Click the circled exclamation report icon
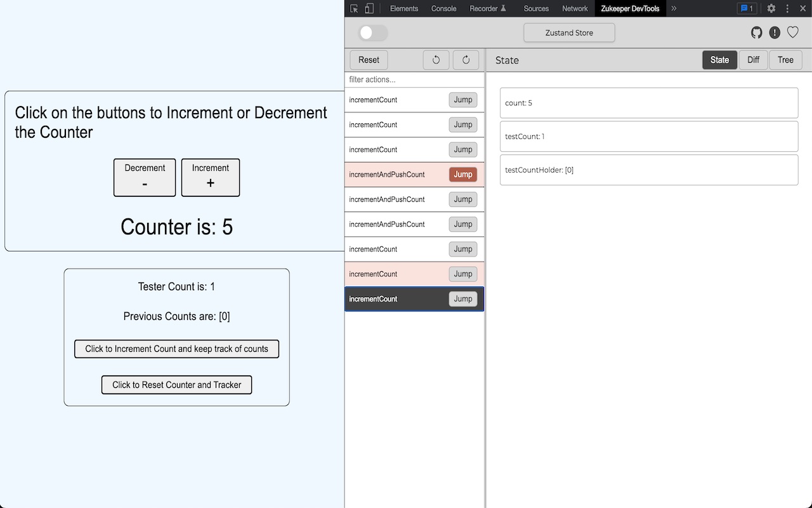This screenshot has height=508, width=812. pyautogui.click(x=775, y=32)
